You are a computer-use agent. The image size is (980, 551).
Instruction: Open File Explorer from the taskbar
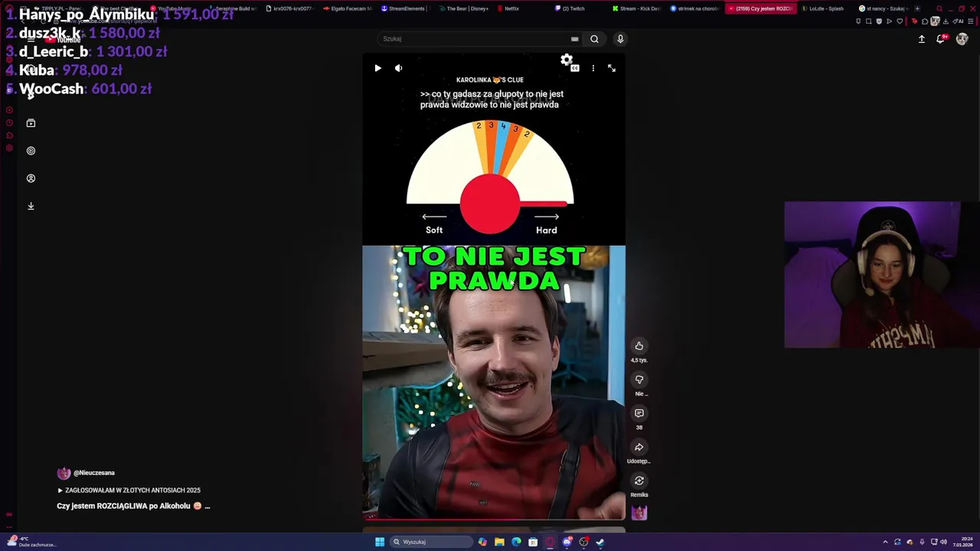point(499,542)
